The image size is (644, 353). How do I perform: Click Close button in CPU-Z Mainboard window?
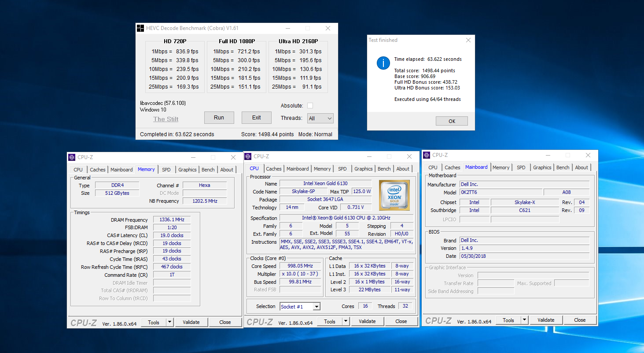(580, 320)
